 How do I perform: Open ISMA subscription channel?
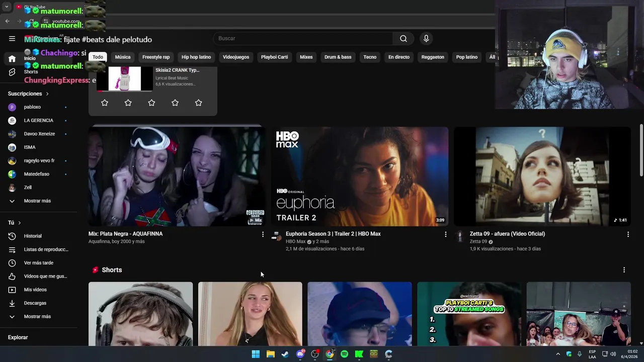point(38,147)
